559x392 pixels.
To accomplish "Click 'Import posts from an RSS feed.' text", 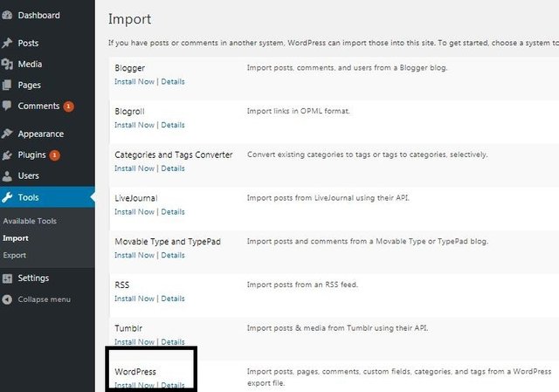I will pyautogui.click(x=302, y=285).
